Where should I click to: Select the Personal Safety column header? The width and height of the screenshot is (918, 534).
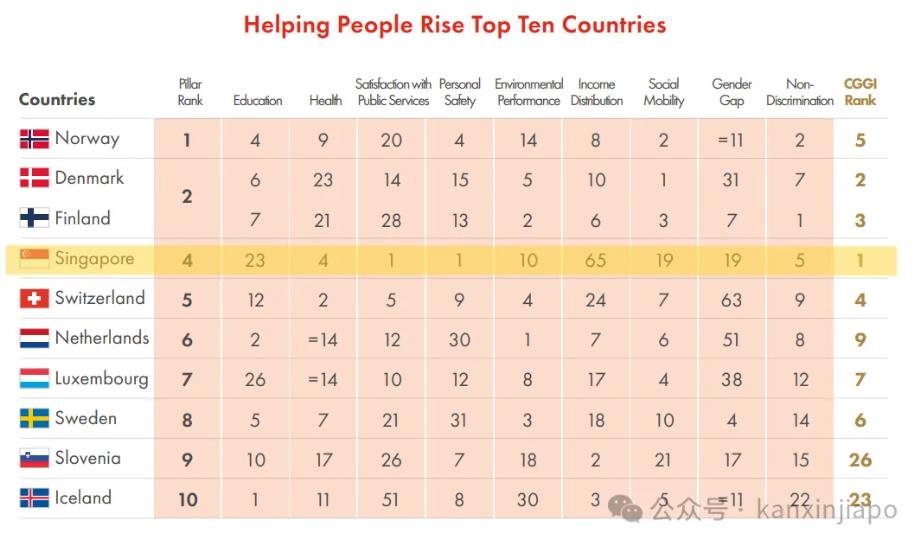[x=459, y=92]
